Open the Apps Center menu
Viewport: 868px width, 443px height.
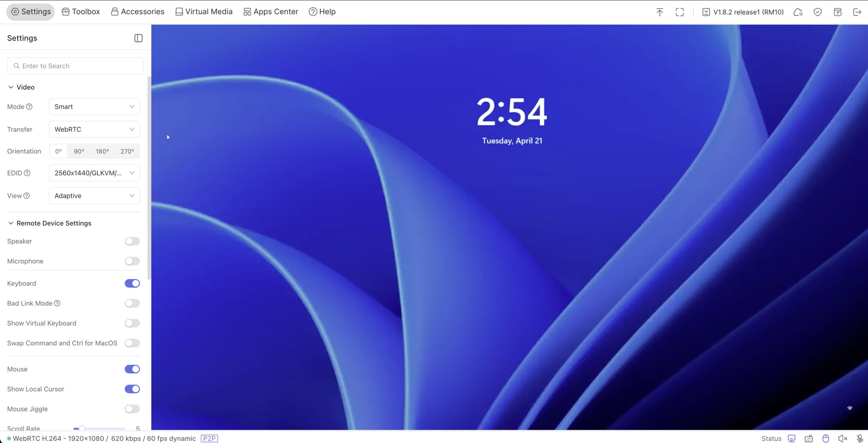271,12
